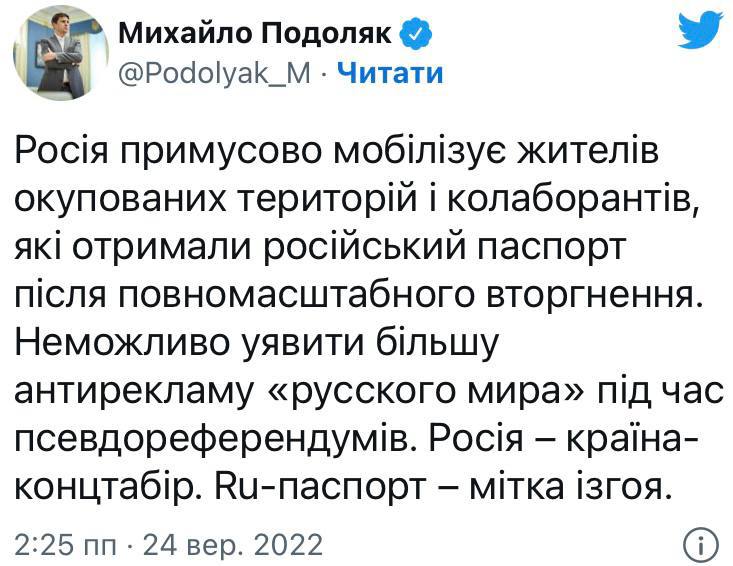The height and width of the screenshot is (566, 733).
Task: Click the date 24 вер. 2022
Action: tap(233, 545)
